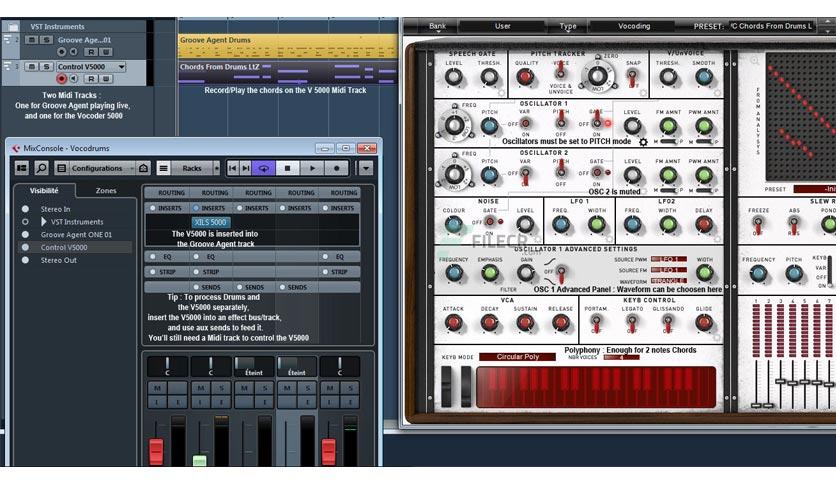Toggle Groove Agent ONE 01 visibility dot
Image resolution: width=836 pixels, height=484 pixels.
point(25,235)
